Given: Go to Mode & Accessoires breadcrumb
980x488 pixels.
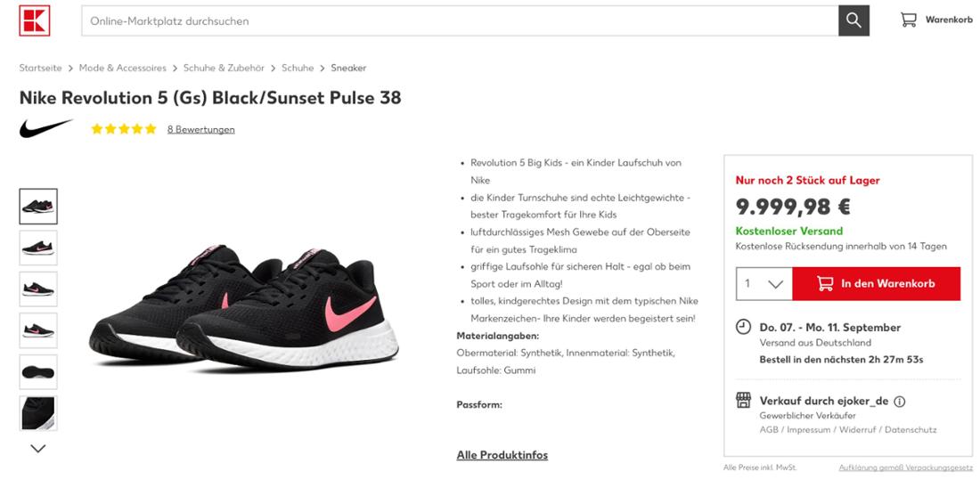Looking at the screenshot, I should (123, 68).
